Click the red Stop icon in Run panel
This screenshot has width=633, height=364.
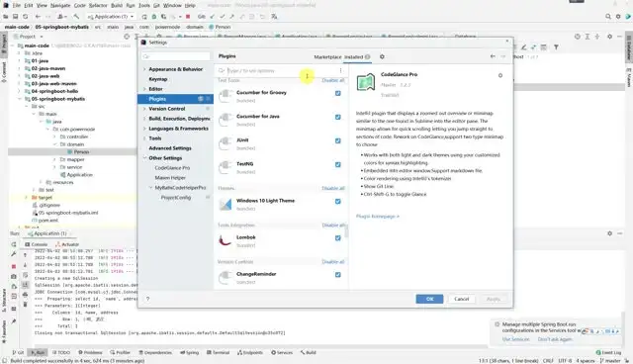(x=14, y=266)
